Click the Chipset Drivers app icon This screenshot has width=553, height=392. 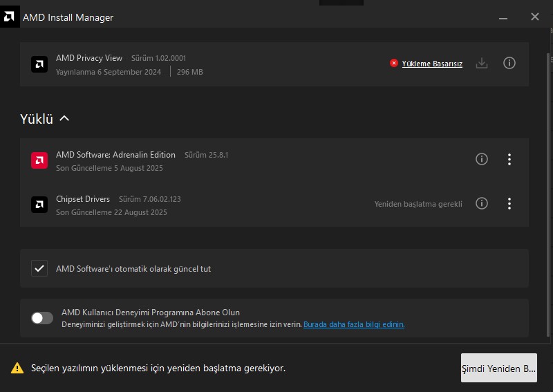coord(39,205)
